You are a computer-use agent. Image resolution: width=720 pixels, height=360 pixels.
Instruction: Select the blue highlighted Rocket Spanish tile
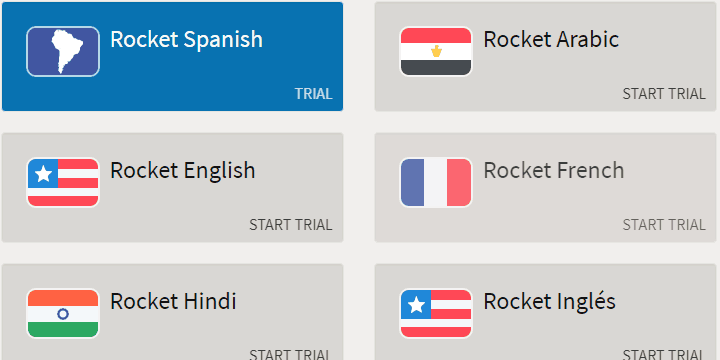172,56
